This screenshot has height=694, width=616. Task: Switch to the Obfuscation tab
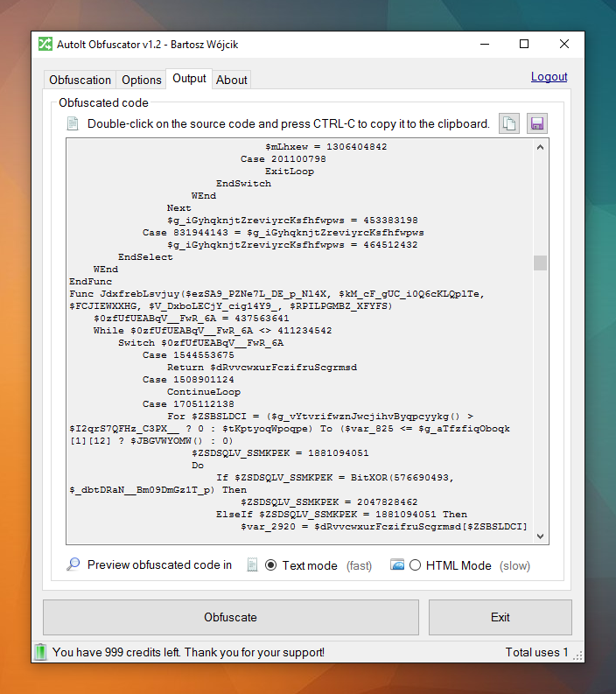[80, 80]
